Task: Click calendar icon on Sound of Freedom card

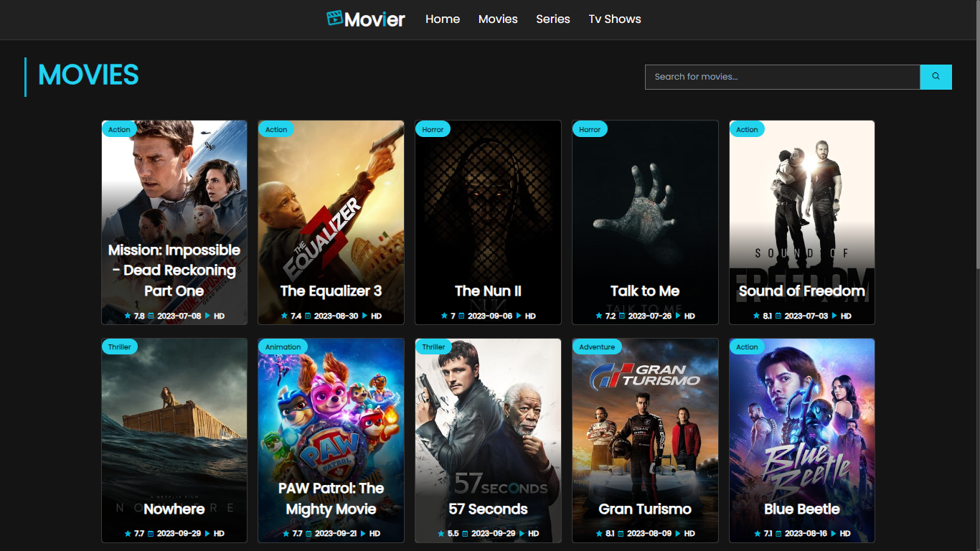Action: click(778, 316)
